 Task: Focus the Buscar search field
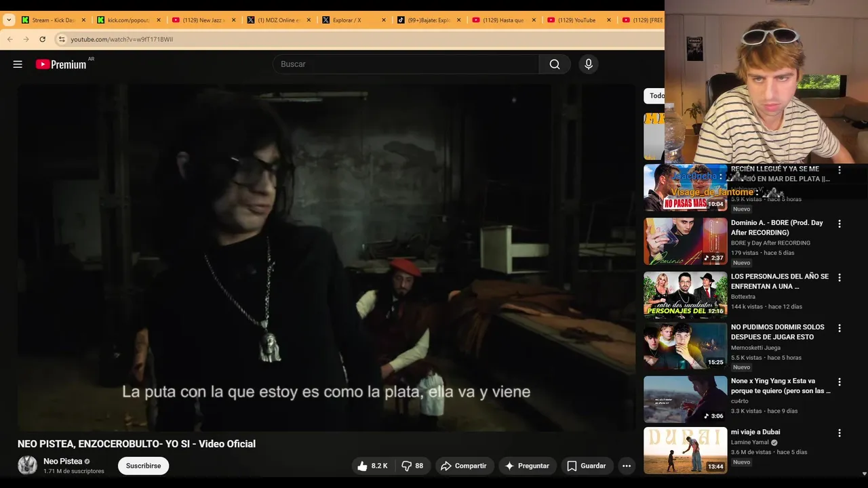407,64
